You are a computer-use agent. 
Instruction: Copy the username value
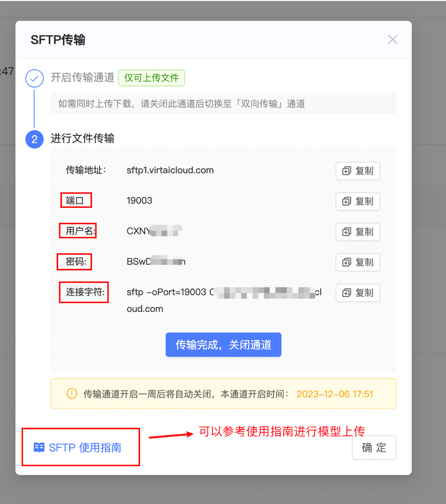click(358, 232)
